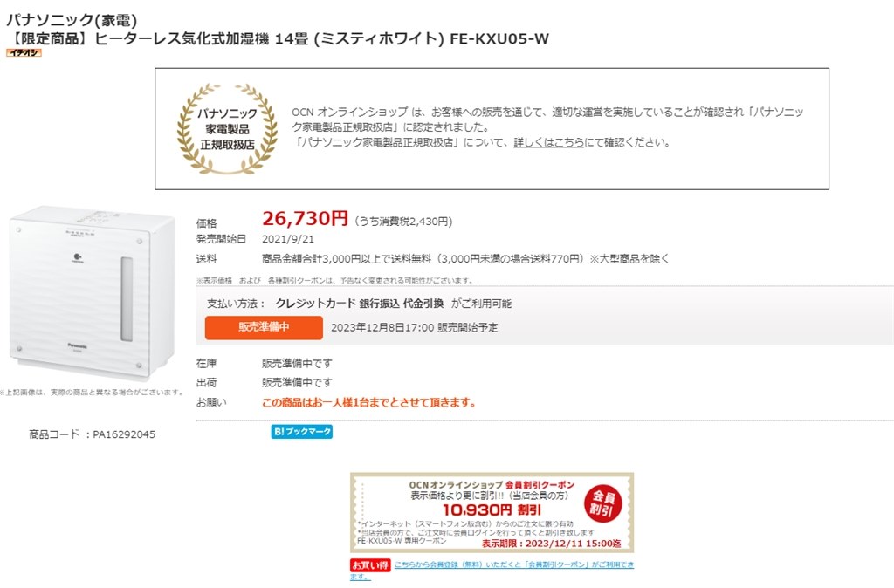894x588 pixels.
Task: Click the イチオシ badge under the title
Action: pyautogui.click(x=24, y=52)
